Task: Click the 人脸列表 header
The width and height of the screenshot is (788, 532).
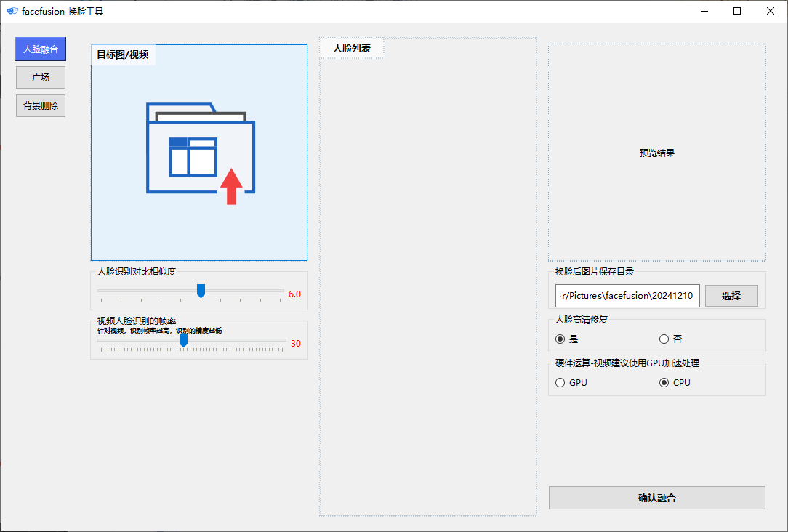Action: 352,48
